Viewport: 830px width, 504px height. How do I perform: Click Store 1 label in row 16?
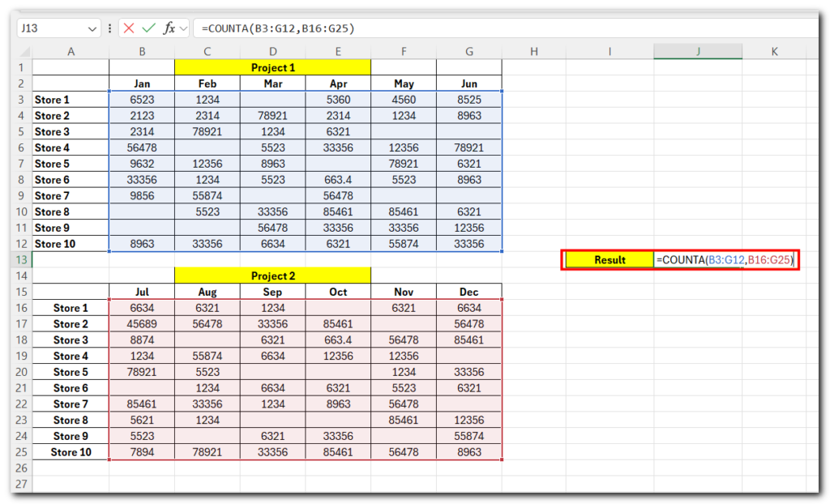(x=71, y=308)
